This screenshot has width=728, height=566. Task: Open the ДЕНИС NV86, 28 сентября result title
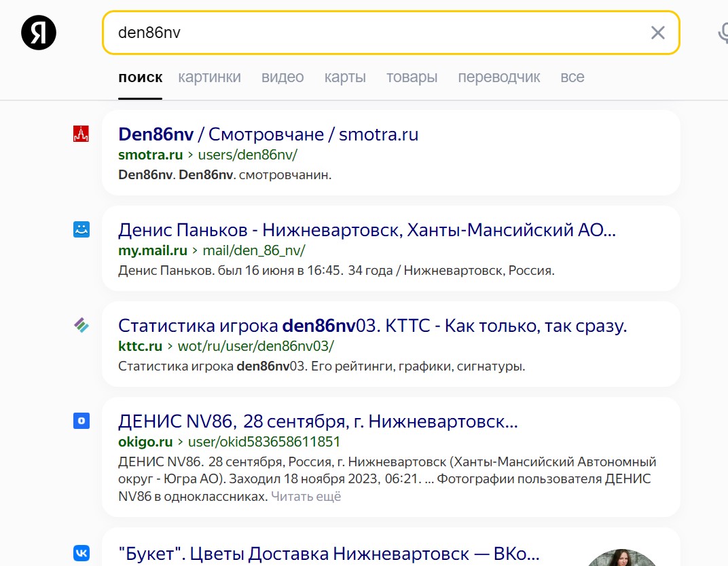(x=318, y=421)
